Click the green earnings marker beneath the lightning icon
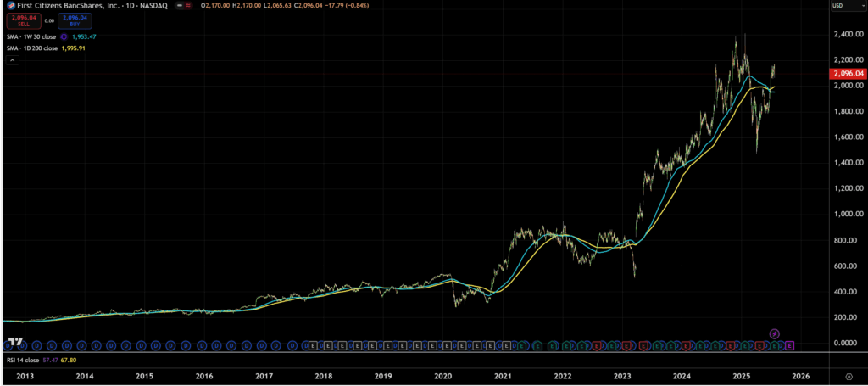The height and width of the screenshot is (386, 868). coord(775,345)
